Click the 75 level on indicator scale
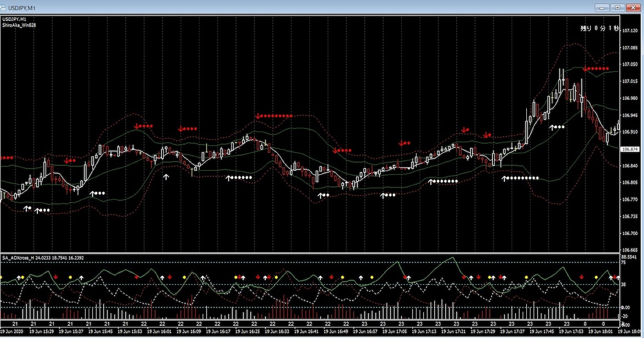This screenshot has height=338, width=644. click(623, 262)
